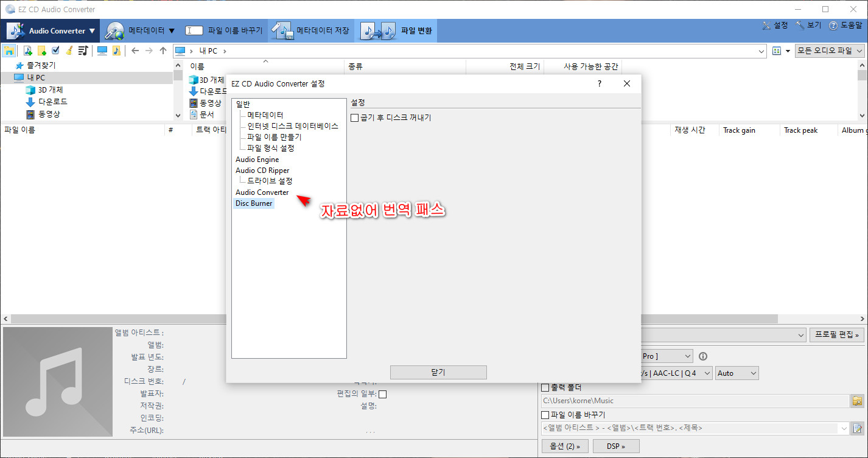Select Disc Burner in the settings tree
The image size is (868, 458).
pyautogui.click(x=254, y=203)
